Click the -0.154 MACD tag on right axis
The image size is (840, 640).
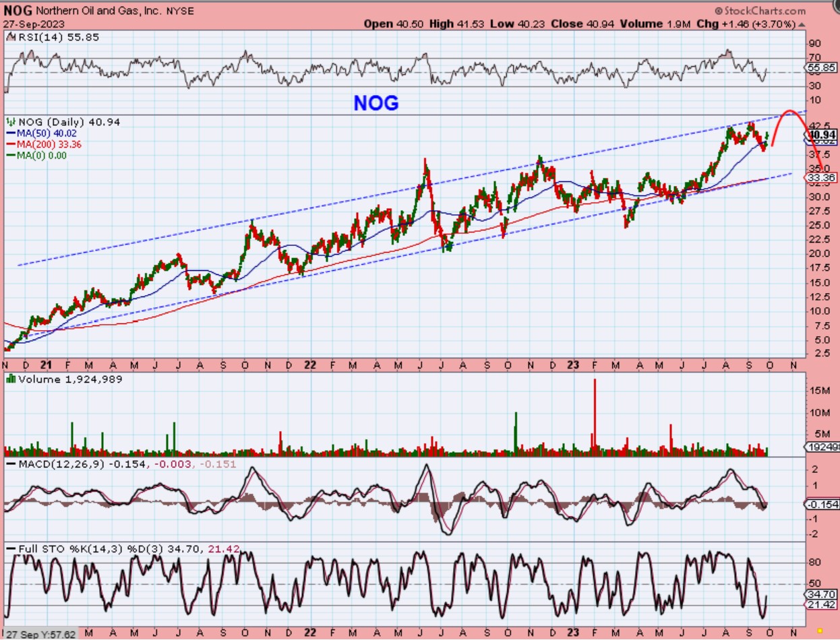click(x=822, y=505)
